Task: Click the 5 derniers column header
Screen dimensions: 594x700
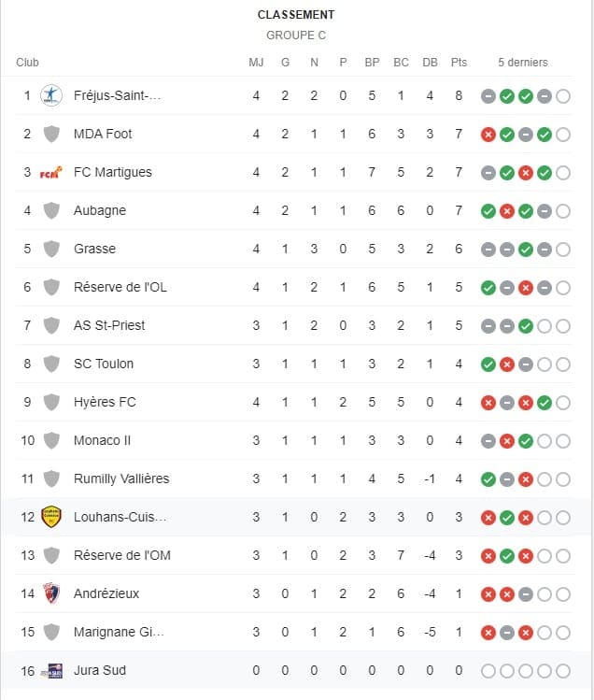Action: (x=523, y=62)
